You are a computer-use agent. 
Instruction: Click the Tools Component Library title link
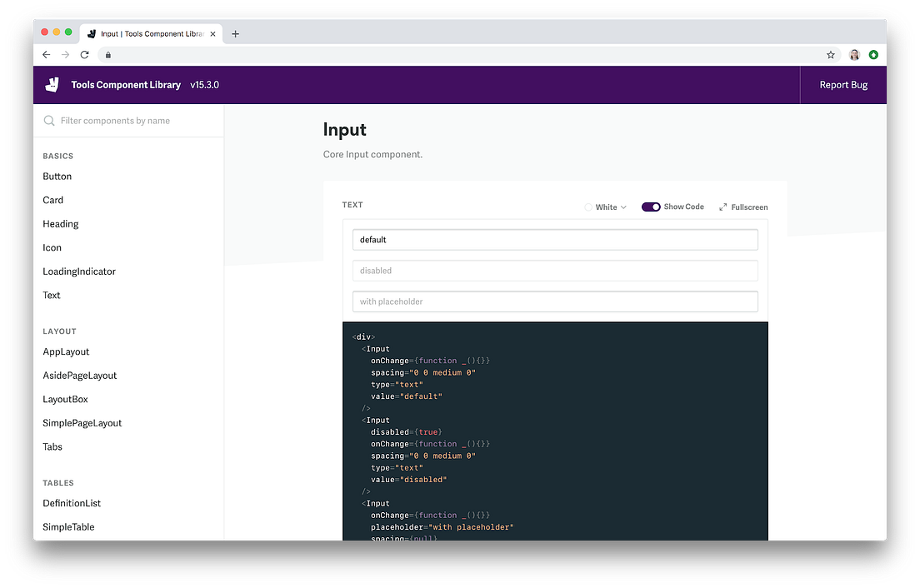pos(126,85)
